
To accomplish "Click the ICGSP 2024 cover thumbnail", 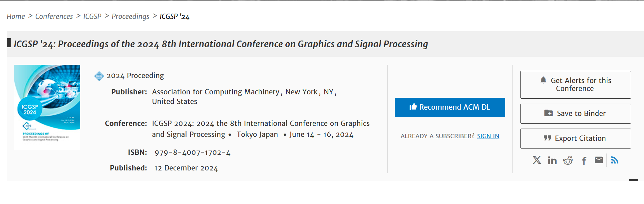I will [47, 107].
